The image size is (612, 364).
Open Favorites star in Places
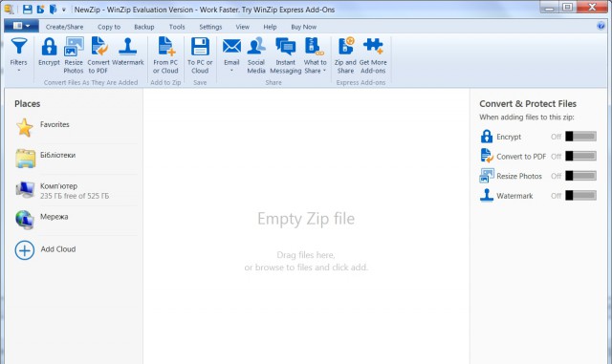pos(25,128)
